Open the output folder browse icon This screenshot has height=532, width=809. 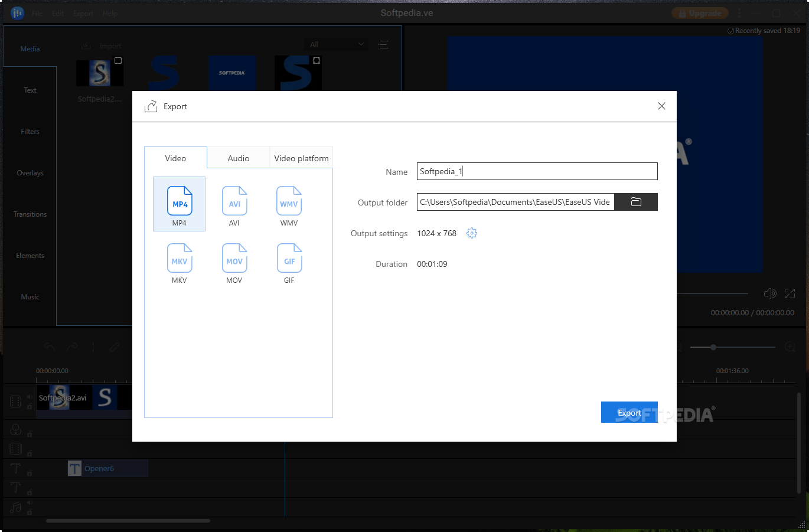pos(635,201)
